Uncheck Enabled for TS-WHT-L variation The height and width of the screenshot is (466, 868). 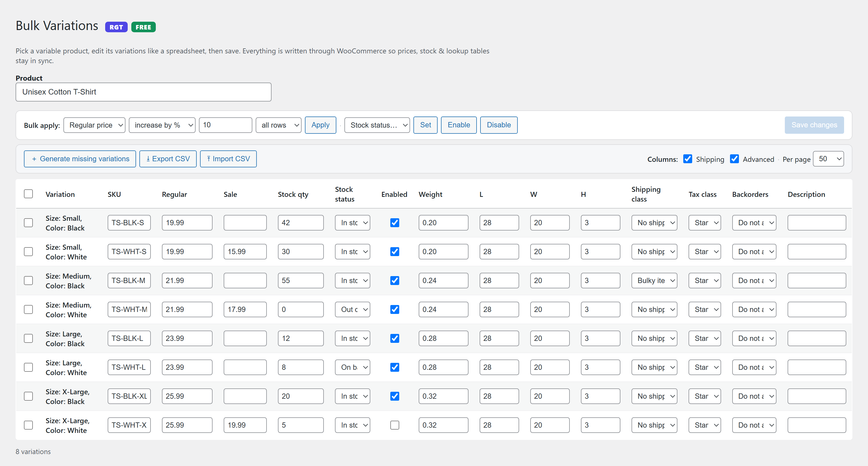[394, 367]
